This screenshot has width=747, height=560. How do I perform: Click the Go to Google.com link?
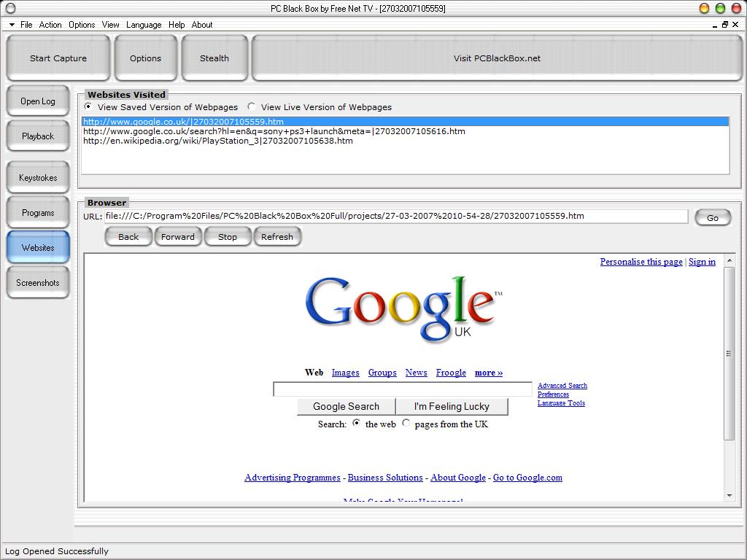527,478
